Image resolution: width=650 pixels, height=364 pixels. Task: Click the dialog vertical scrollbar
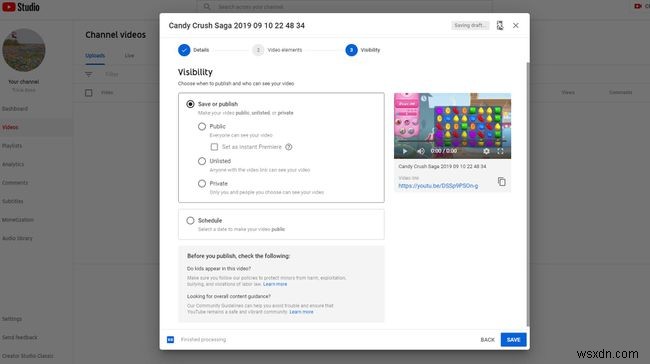(527, 194)
